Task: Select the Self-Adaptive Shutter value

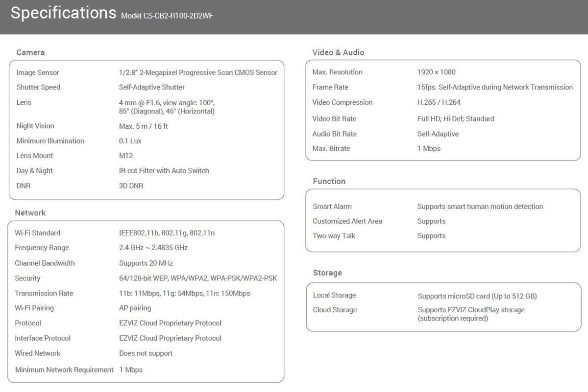Action: (152, 87)
